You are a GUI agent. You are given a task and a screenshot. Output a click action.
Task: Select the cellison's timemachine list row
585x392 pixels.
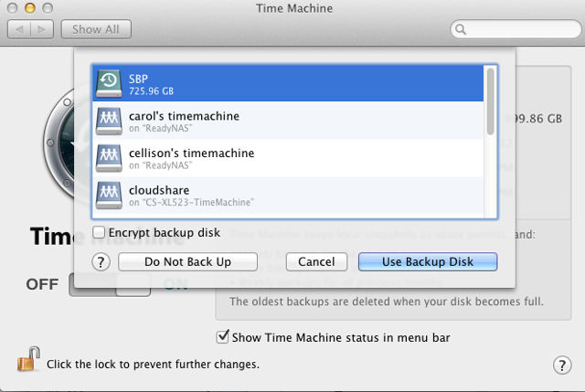(288, 158)
